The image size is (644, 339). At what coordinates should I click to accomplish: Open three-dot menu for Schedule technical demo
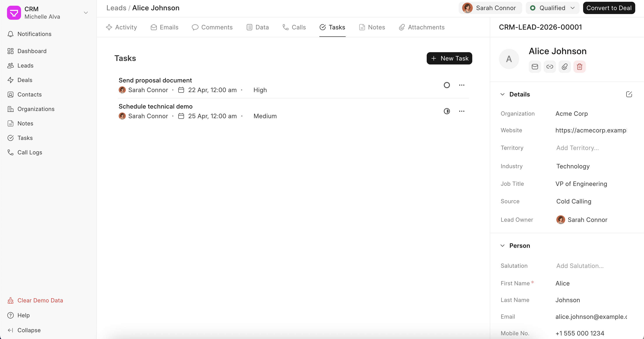tap(462, 111)
